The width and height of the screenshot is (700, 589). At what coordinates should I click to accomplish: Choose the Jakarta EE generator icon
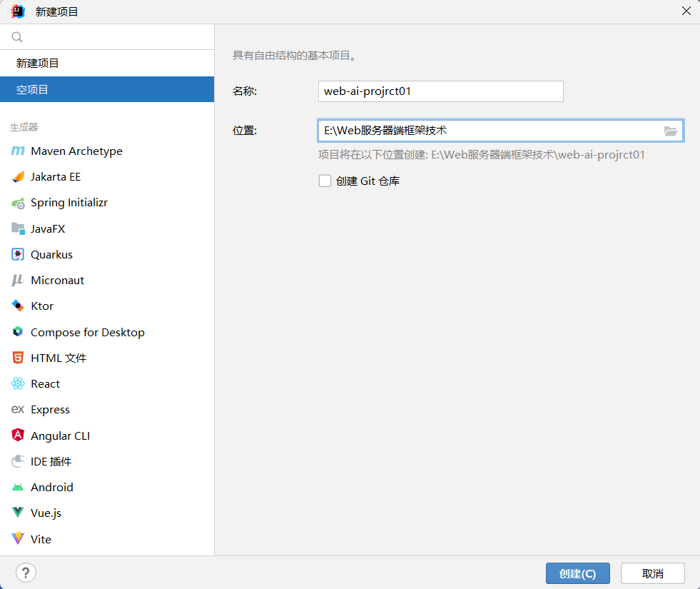[x=18, y=177]
